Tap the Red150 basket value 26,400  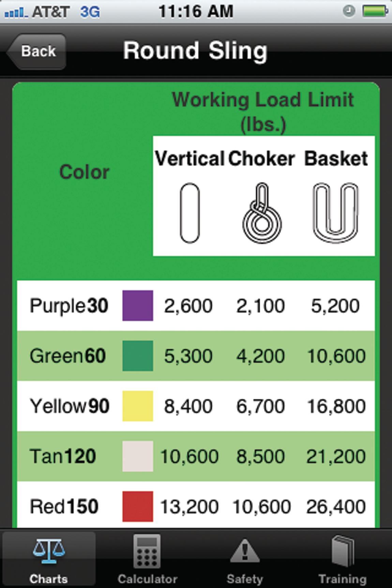336,507
